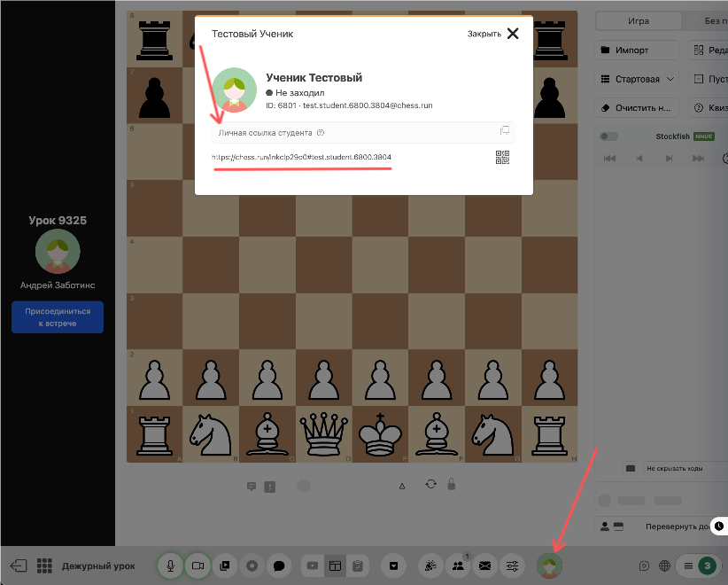Copy the student's personal link
728x585 pixels.
tap(504, 131)
